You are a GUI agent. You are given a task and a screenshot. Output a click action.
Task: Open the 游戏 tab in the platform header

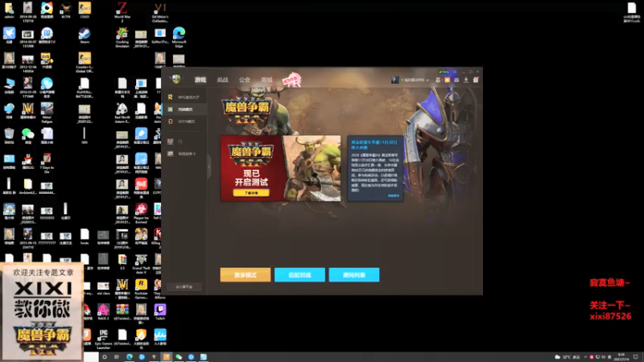tap(200, 80)
